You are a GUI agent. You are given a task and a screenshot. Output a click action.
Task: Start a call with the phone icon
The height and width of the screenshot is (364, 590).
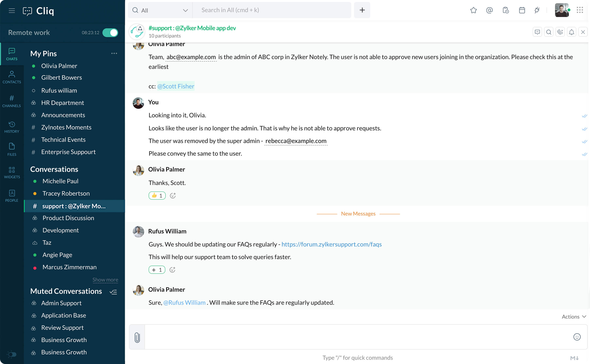tap(560, 32)
